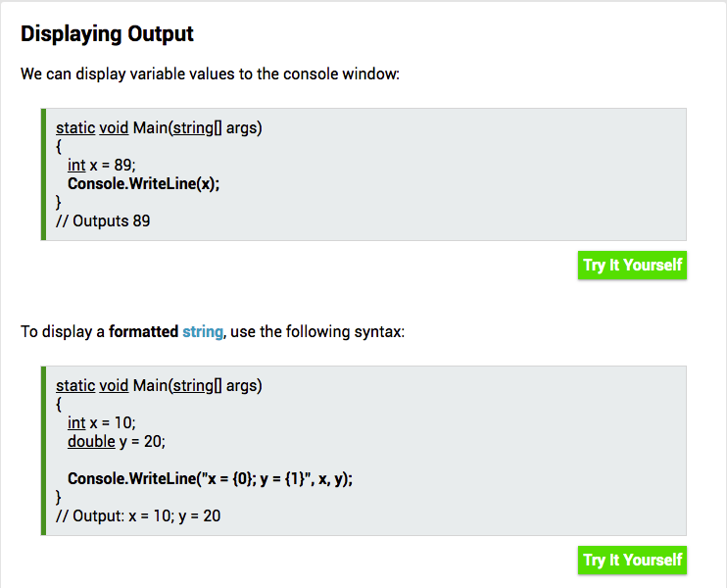727x588 pixels.
Task: Click the 'x = 89;' assignment text
Action: point(113,165)
